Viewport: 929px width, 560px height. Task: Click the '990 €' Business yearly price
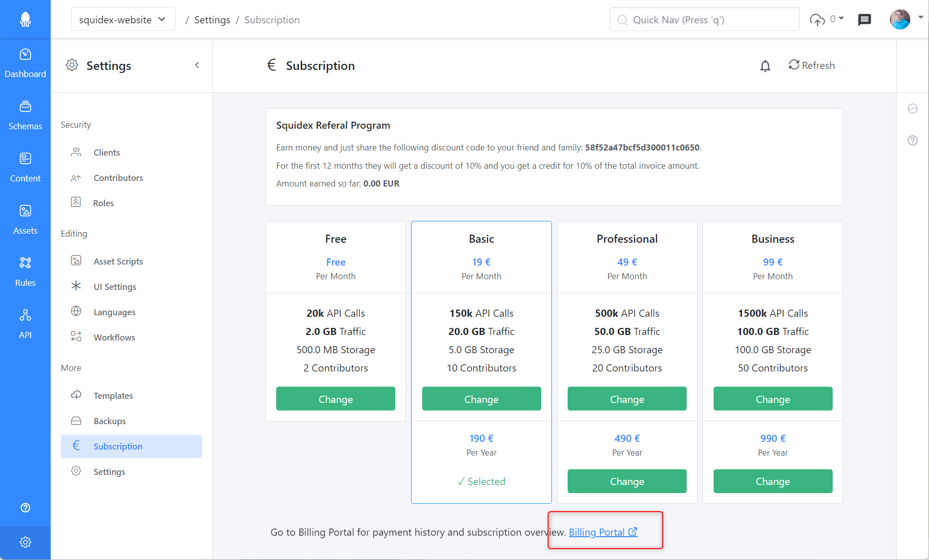pos(773,438)
